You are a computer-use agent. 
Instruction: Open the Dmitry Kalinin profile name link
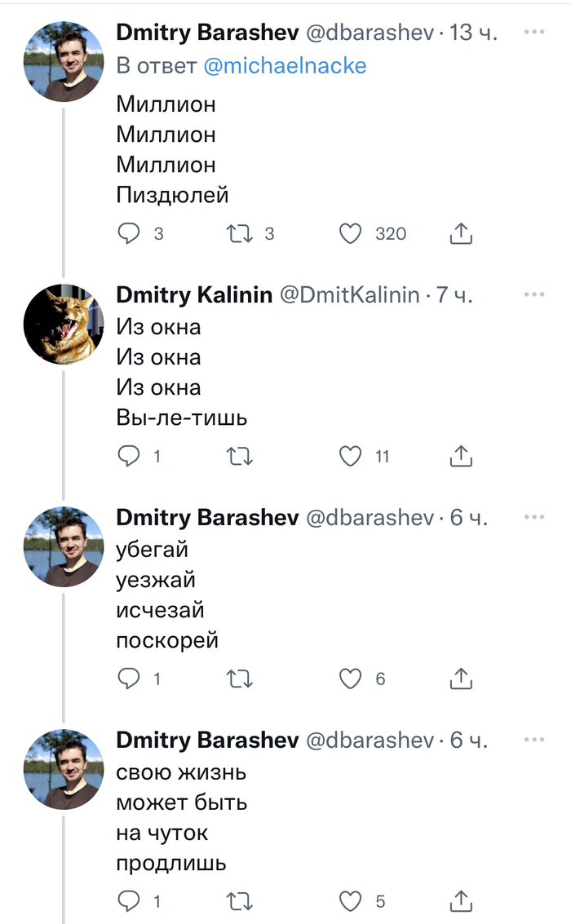(x=194, y=295)
